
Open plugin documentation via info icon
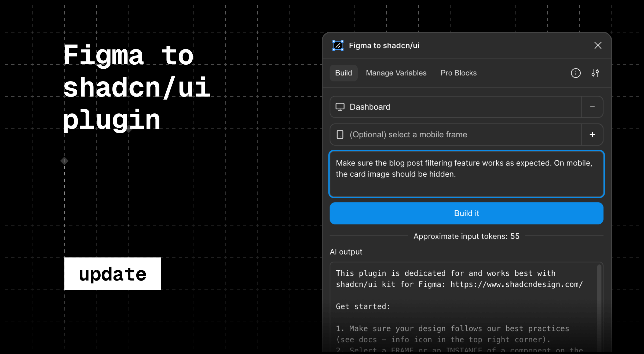point(576,73)
